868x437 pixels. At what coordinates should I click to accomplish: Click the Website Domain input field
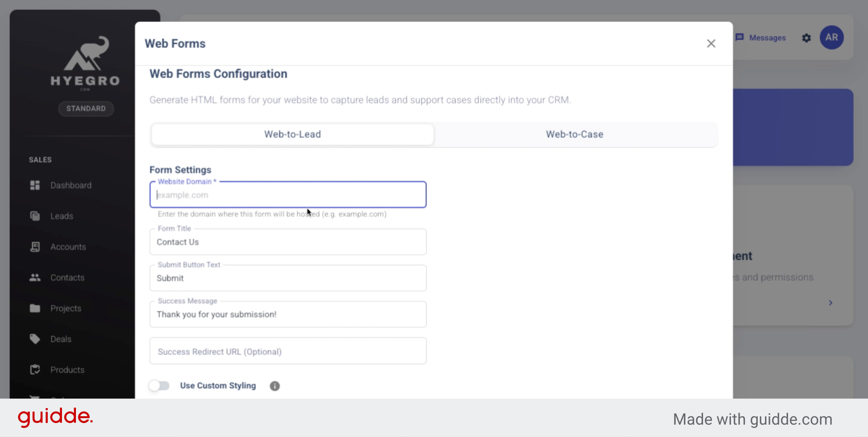[288, 195]
